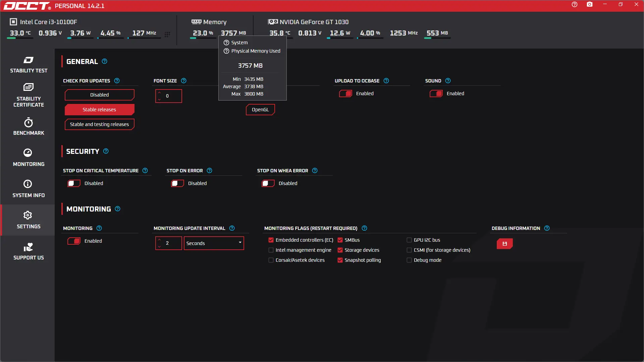Click the screenshot camera icon in title bar
Viewport: 644px width, 362px height.
589,5
